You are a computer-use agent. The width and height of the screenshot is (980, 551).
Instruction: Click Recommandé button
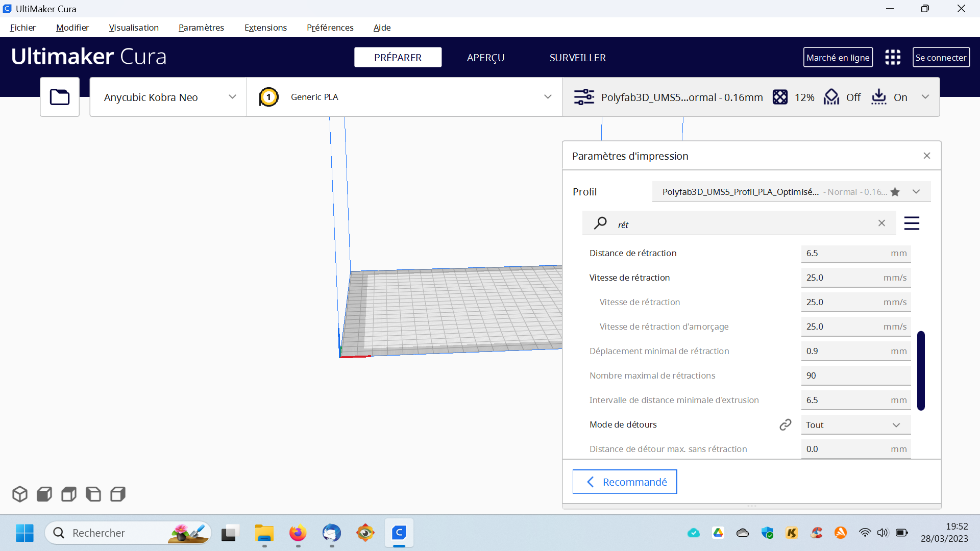pos(625,482)
